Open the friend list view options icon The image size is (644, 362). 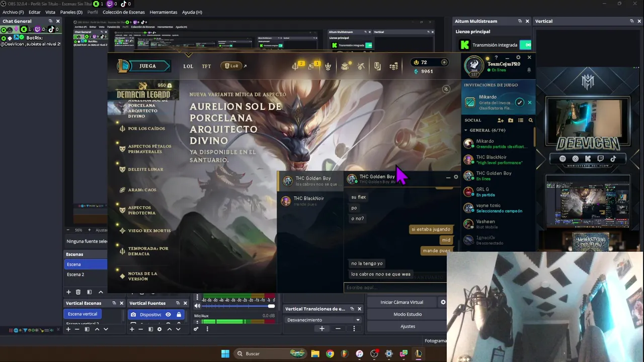point(521,120)
